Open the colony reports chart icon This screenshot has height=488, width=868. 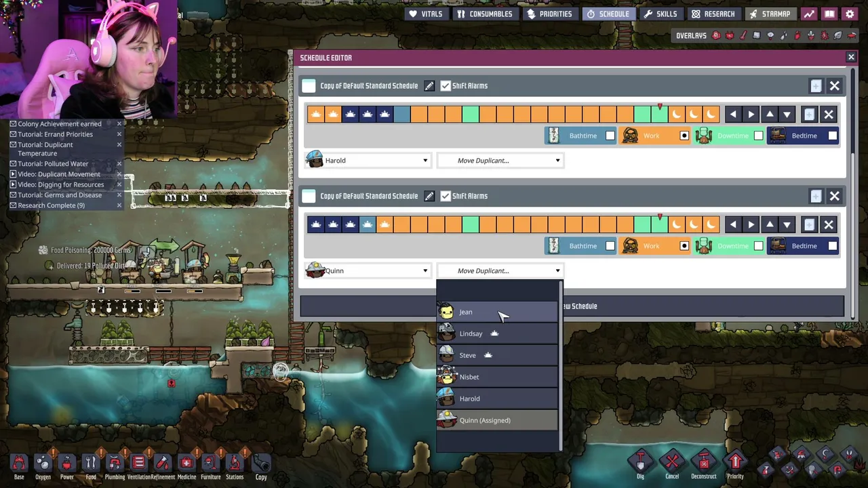pyautogui.click(x=809, y=14)
